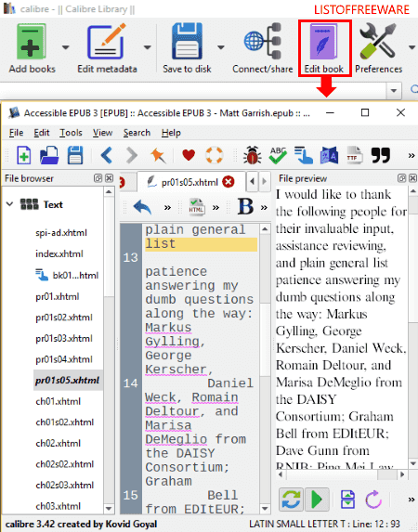Click the grey redo right arrow

coord(132,156)
